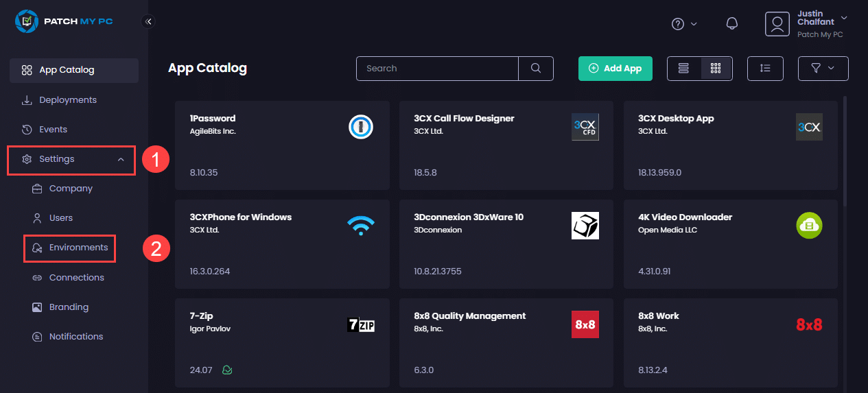Image resolution: width=868 pixels, height=393 pixels.
Task: Open Connections in the sidebar
Action: [76, 278]
